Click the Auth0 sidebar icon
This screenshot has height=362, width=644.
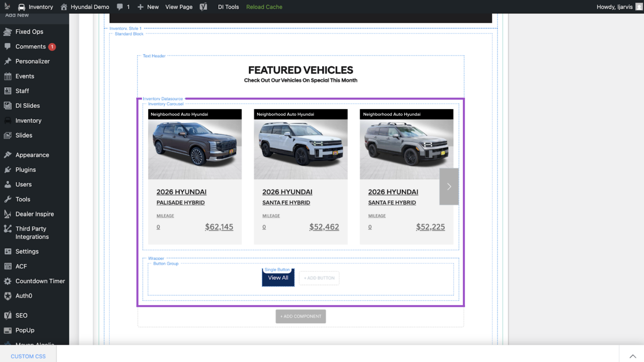click(8, 296)
